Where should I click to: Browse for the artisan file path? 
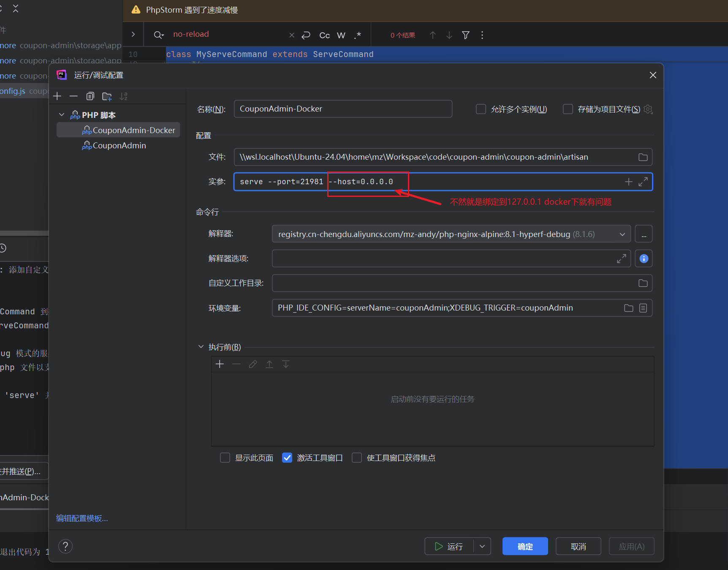(643, 157)
